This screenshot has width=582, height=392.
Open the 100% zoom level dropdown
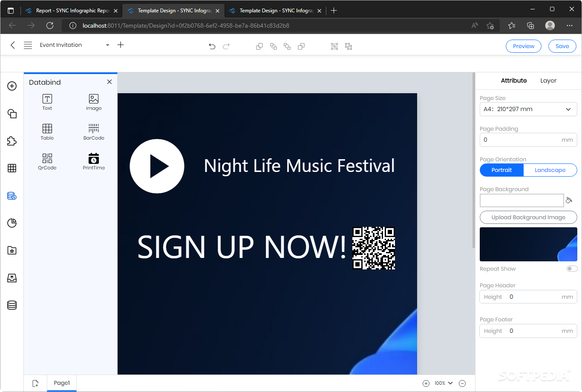click(444, 383)
